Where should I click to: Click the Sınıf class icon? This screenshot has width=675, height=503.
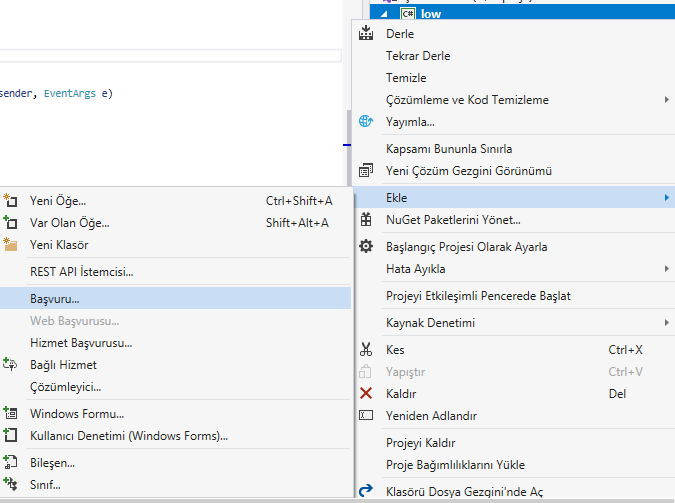pos(10,484)
